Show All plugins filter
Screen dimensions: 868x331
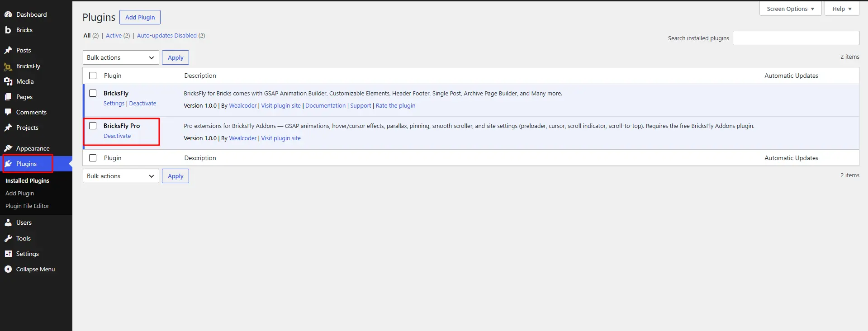pos(87,35)
